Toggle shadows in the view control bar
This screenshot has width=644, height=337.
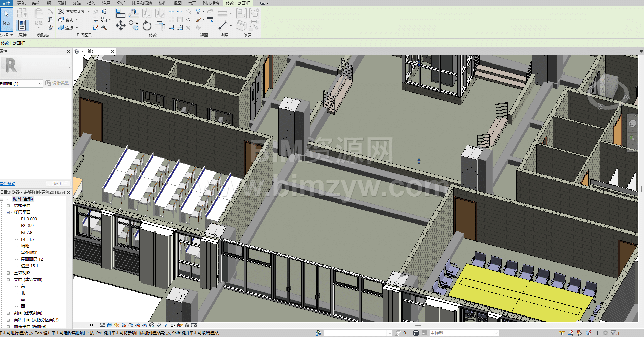(124, 325)
